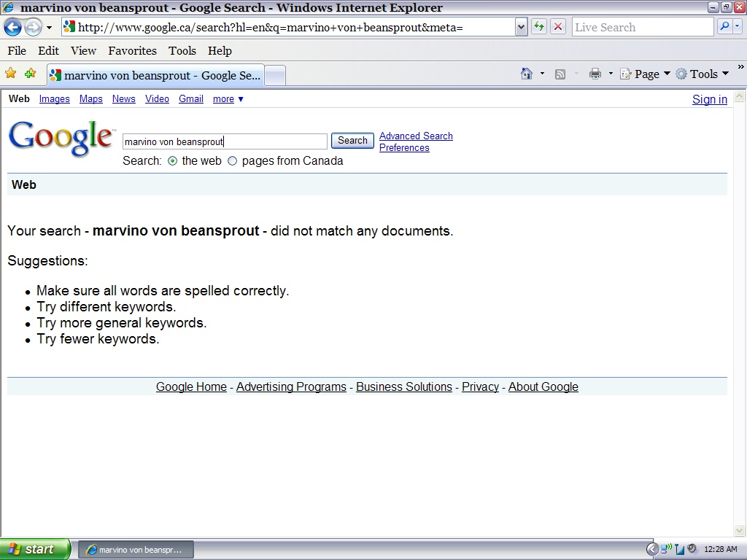747x560 pixels.
Task: Click the Live Search magnifier icon
Action: pos(724,27)
